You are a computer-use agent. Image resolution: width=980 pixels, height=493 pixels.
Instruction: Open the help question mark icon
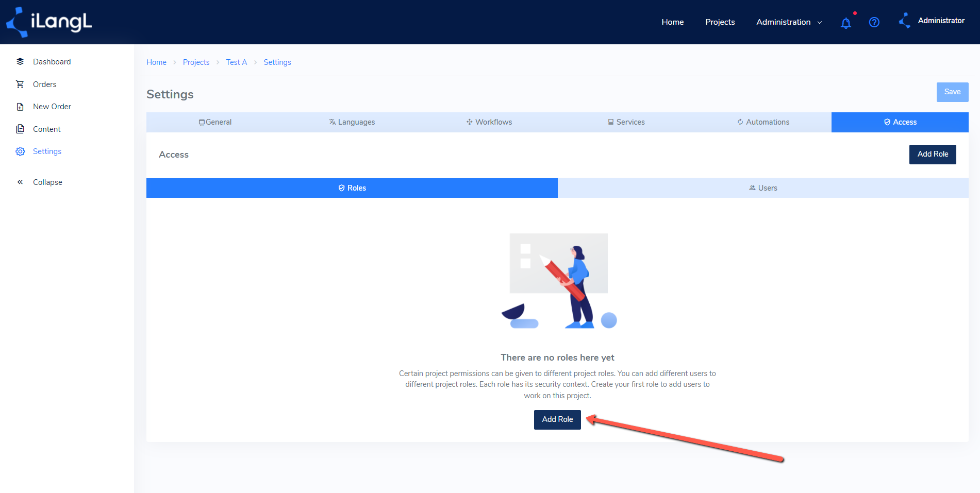pos(874,22)
